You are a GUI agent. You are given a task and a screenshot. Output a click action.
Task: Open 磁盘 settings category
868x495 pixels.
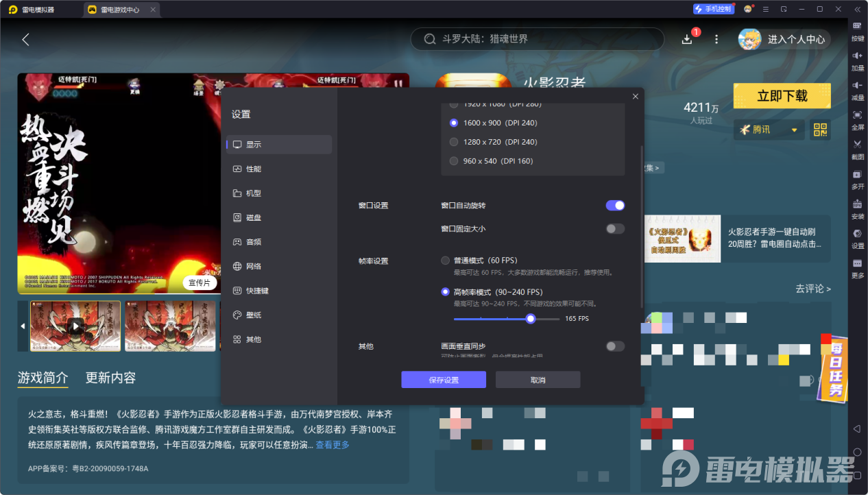click(x=279, y=217)
